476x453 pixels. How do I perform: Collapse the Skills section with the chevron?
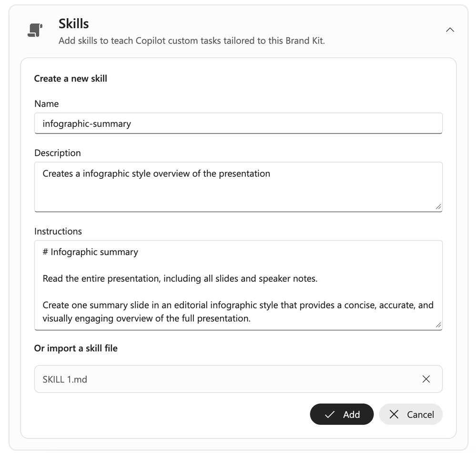coord(450,30)
